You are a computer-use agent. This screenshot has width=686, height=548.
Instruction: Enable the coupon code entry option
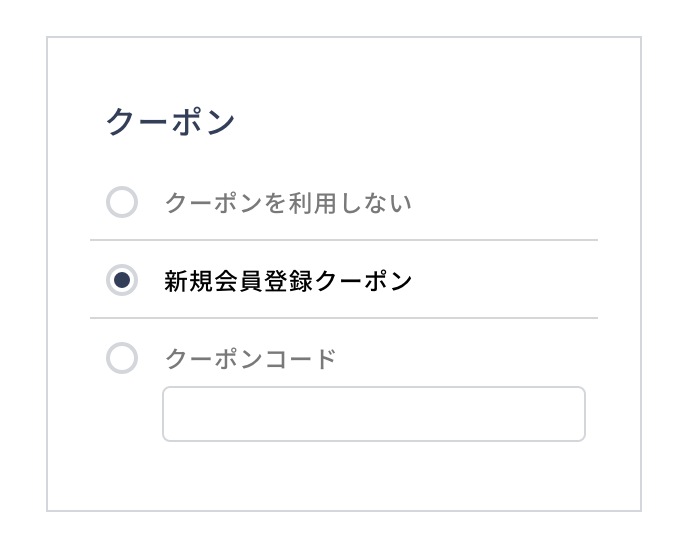(x=122, y=358)
